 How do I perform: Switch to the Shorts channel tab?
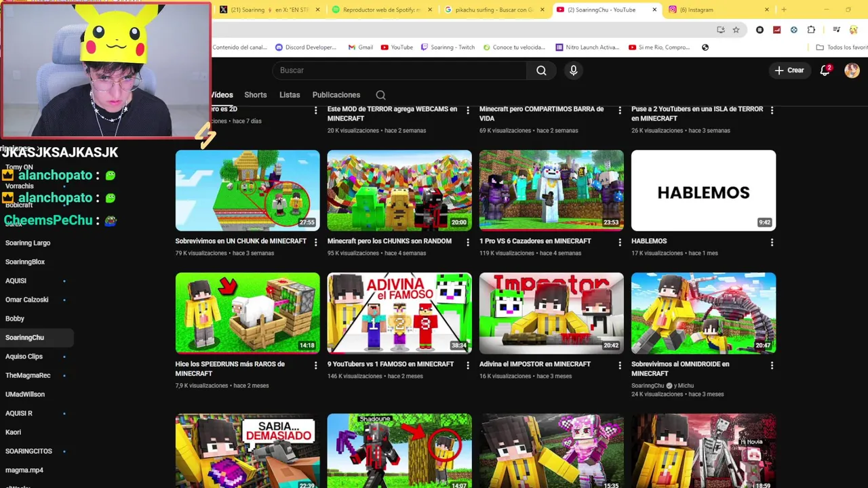[x=256, y=95]
